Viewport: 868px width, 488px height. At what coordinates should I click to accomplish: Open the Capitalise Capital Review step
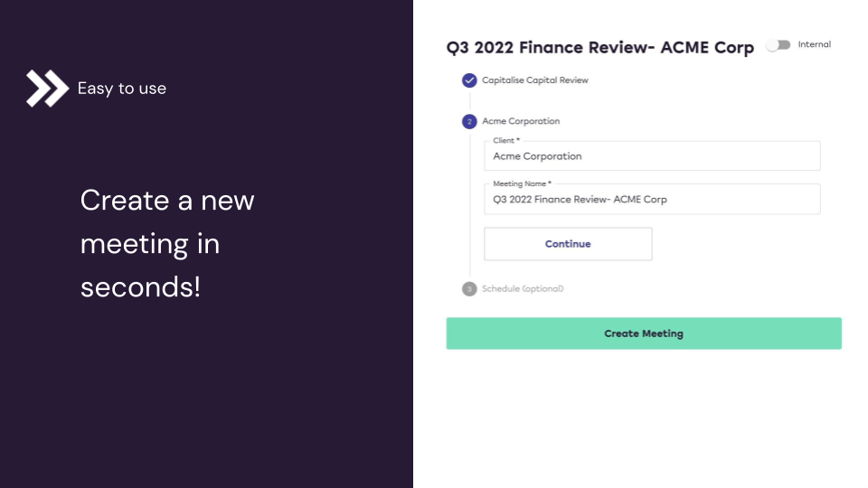point(534,80)
